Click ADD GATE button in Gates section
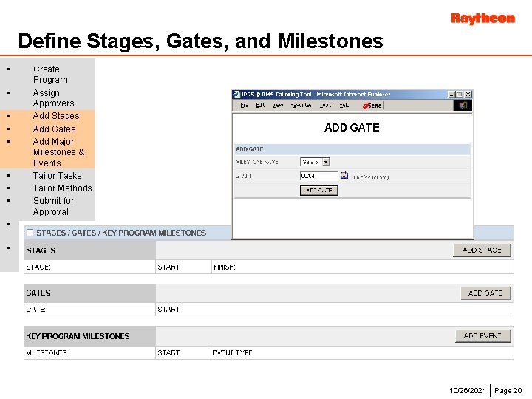 click(485, 293)
